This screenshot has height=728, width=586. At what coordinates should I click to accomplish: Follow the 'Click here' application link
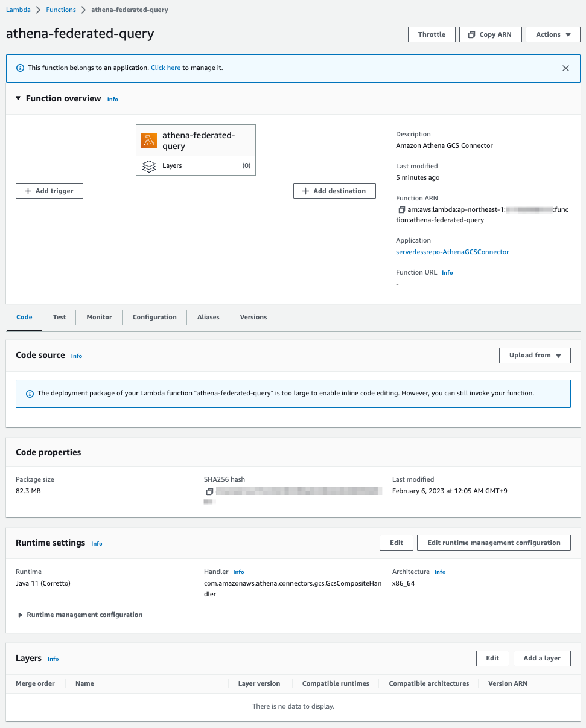165,68
